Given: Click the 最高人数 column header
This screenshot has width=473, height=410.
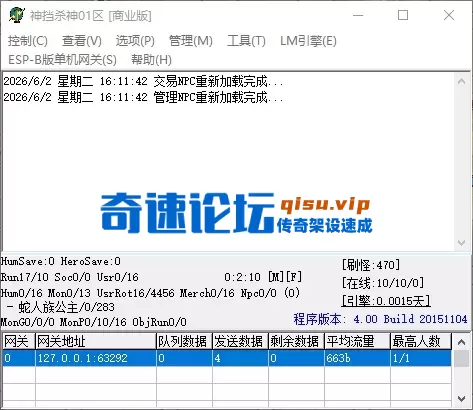Looking at the screenshot, I should tap(421, 341).
